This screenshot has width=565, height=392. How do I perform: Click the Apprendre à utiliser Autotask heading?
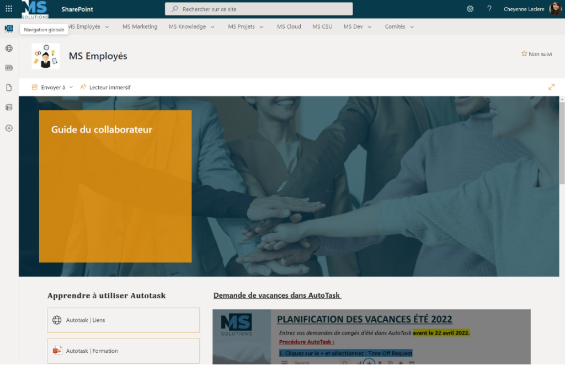click(x=106, y=296)
